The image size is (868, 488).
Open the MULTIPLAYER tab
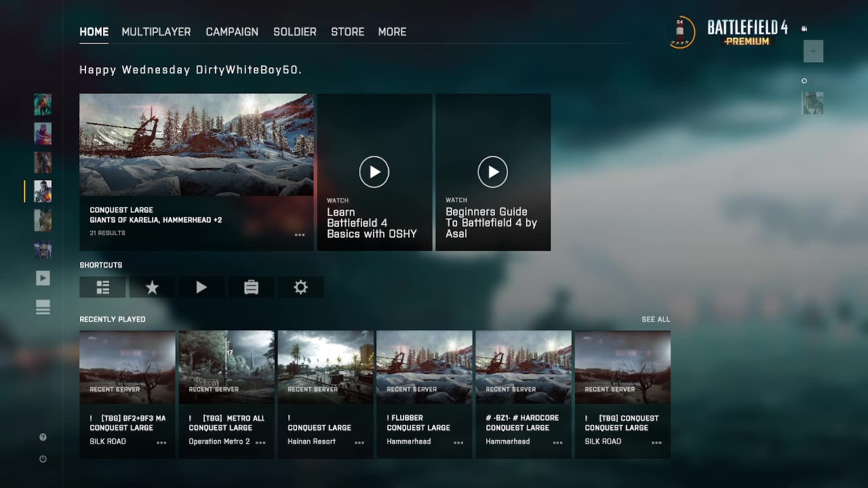tap(156, 32)
